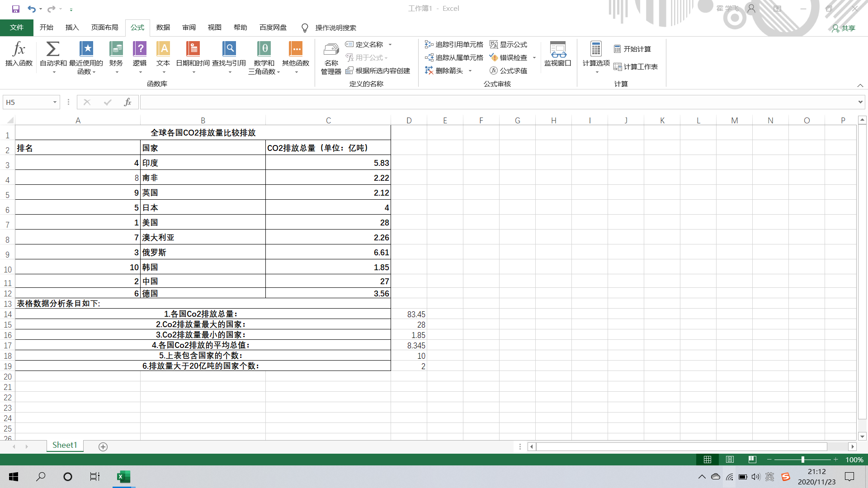Switch to Page Break Preview view
868x488 pixels.
[752, 460]
